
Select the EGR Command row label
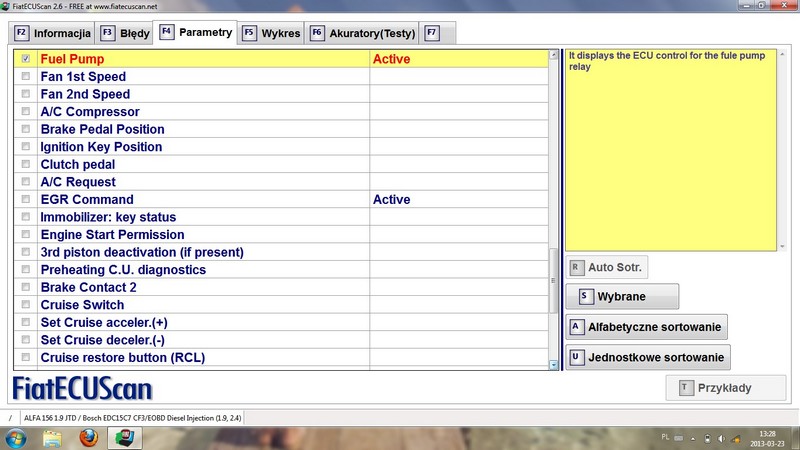coord(87,199)
